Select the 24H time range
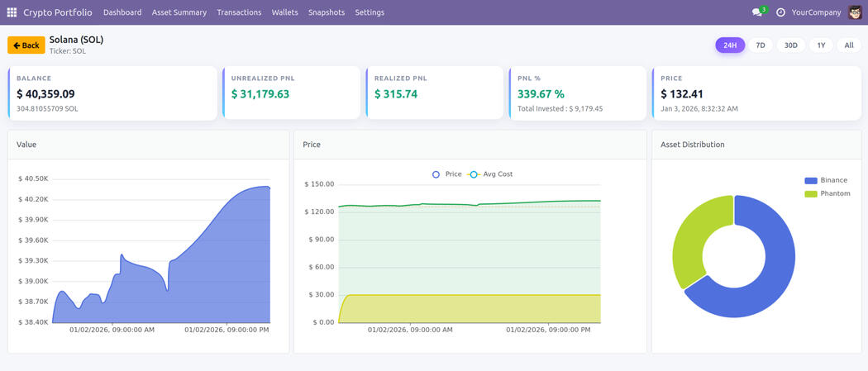Viewport: 868px width, 371px height. pos(730,45)
